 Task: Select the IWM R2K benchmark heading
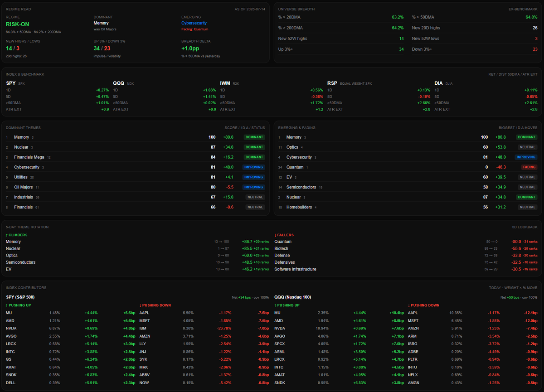click(x=229, y=83)
